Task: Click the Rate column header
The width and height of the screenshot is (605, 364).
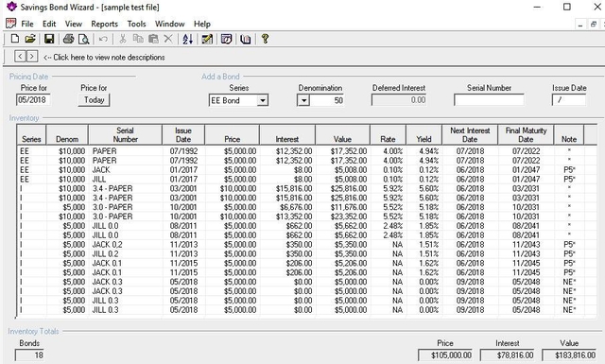Action: click(388, 134)
